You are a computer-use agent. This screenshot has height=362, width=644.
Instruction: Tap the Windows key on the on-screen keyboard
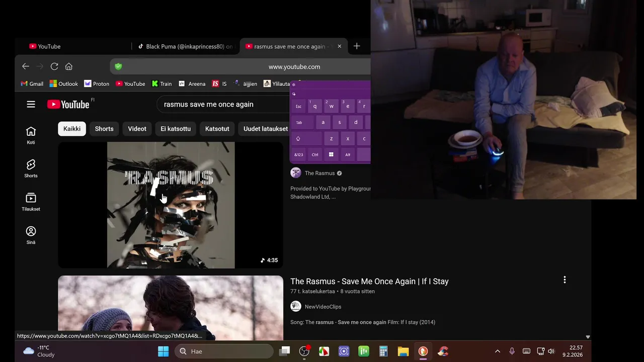(331, 154)
